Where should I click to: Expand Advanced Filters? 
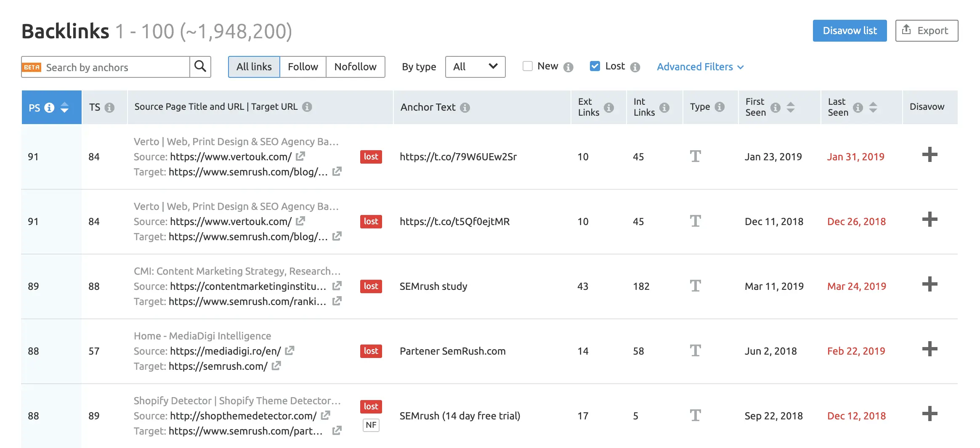tap(700, 67)
